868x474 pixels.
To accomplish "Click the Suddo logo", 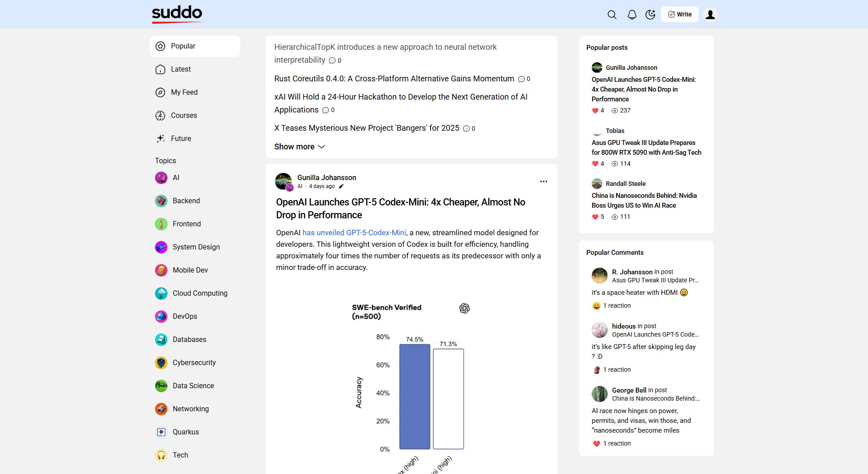I will click(x=176, y=13).
